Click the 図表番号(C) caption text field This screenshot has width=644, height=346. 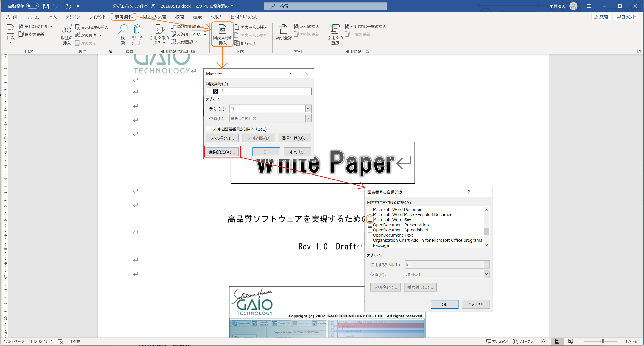[259, 91]
